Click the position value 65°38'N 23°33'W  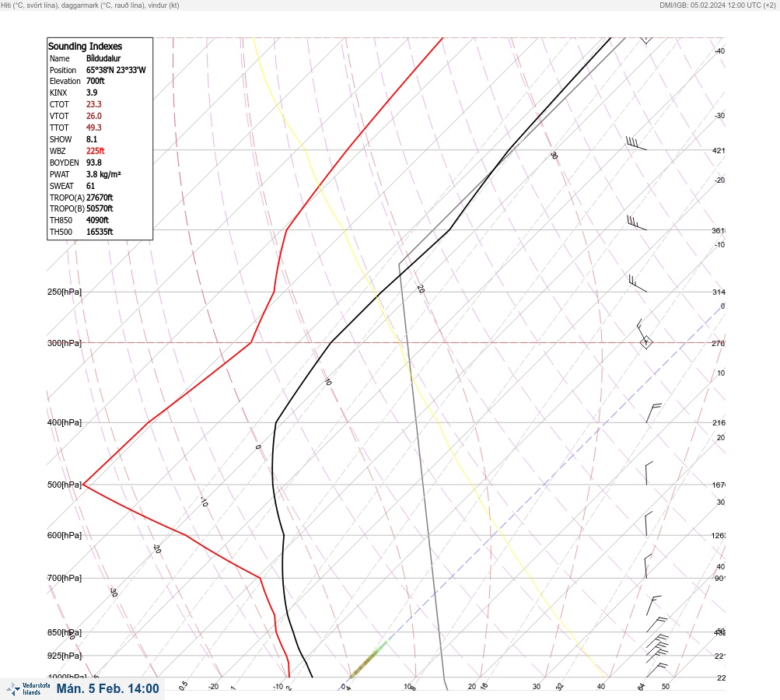(116, 70)
